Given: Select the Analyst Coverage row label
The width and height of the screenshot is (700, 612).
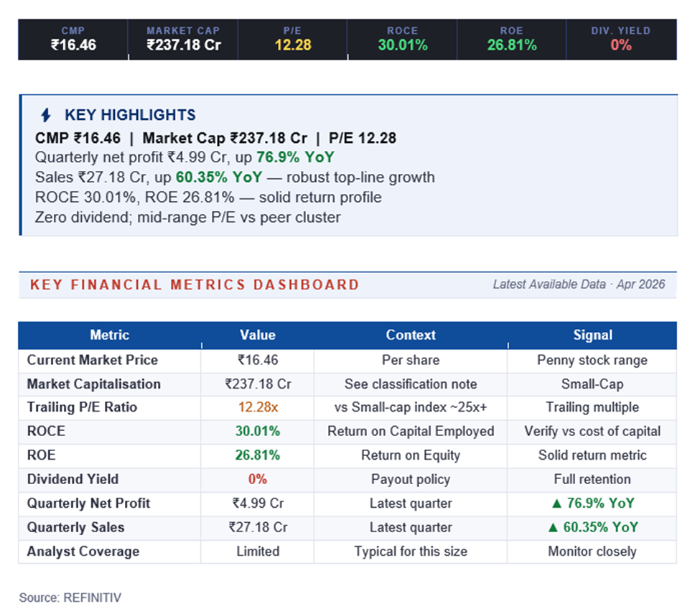Looking at the screenshot, I should [83, 552].
